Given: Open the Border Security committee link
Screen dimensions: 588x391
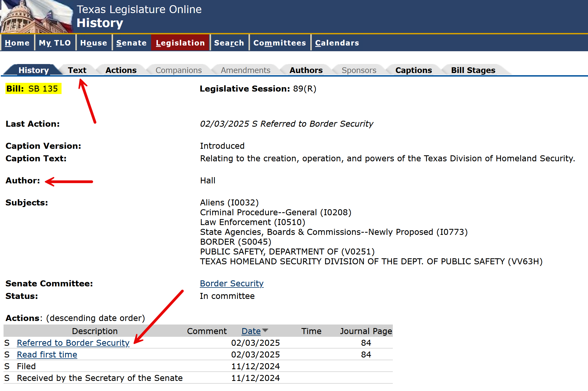Looking at the screenshot, I should pos(232,283).
